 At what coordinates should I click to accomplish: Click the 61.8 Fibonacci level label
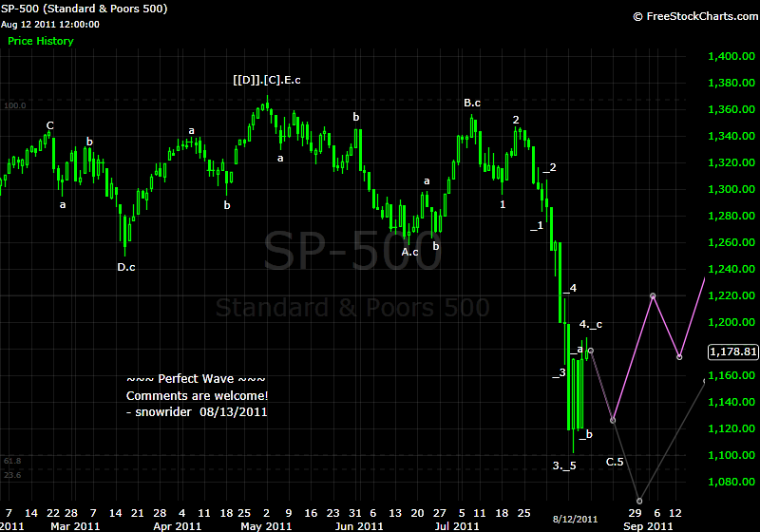[x=12, y=461]
